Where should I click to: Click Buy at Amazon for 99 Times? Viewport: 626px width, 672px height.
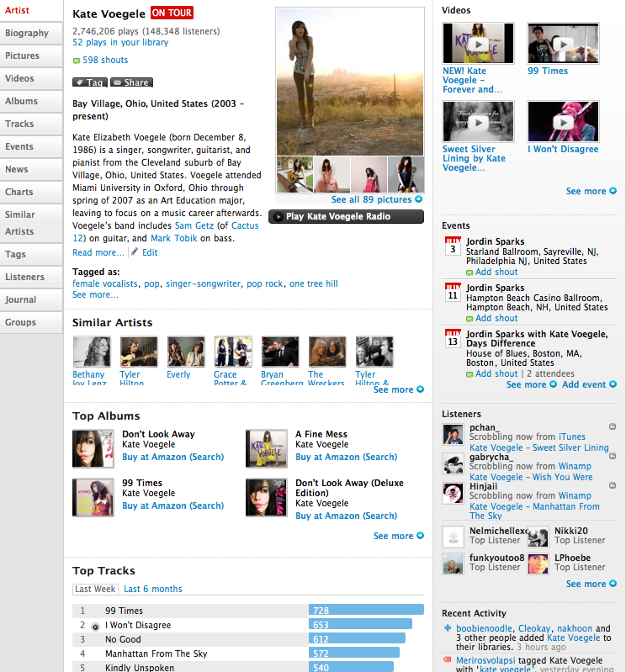tap(172, 505)
